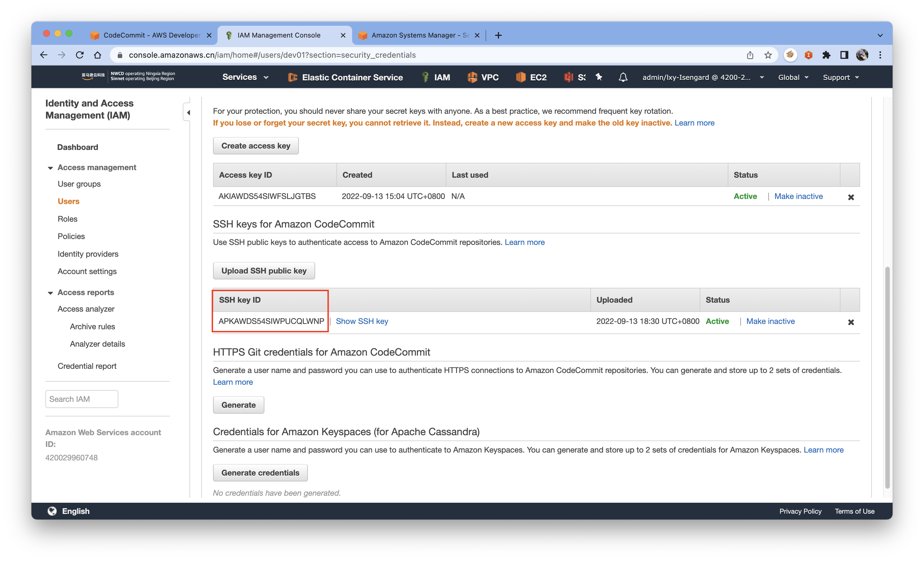Toggle the browser side panel icon
Screen dimensions: 924x561
[844, 55]
